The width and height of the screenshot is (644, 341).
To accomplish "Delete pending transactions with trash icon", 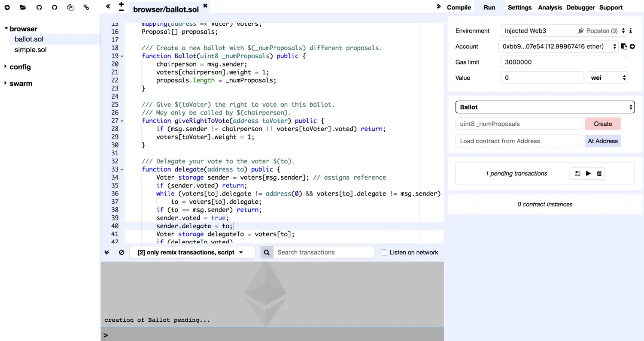I will point(599,173).
